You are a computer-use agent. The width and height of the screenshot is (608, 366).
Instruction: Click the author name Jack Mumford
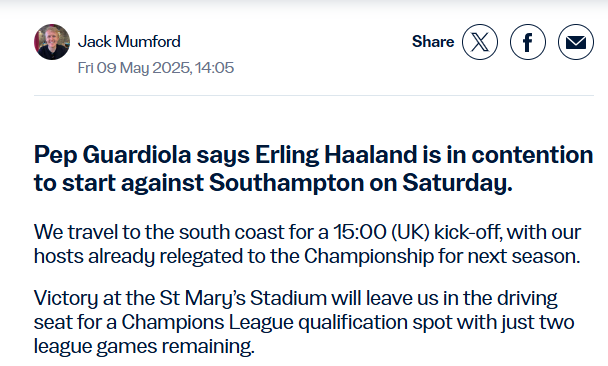(129, 41)
